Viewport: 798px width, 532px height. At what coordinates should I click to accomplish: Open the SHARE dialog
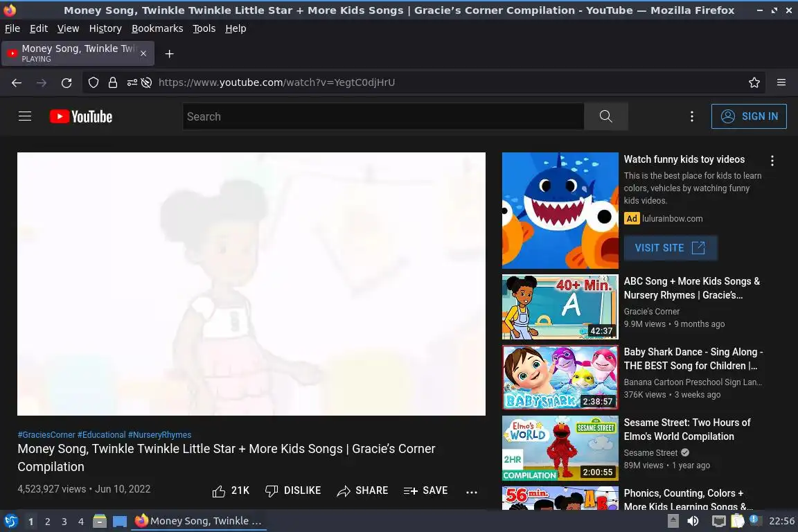(362, 490)
